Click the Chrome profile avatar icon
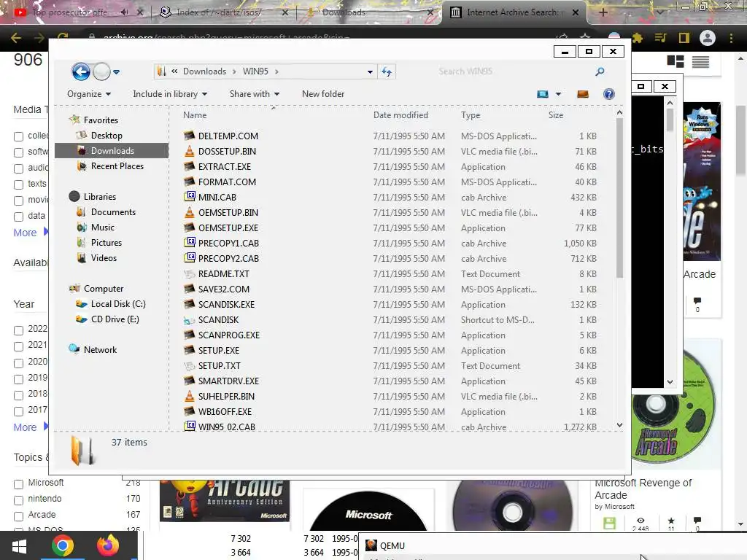747x560 pixels. pyautogui.click(x=708, y=38)
